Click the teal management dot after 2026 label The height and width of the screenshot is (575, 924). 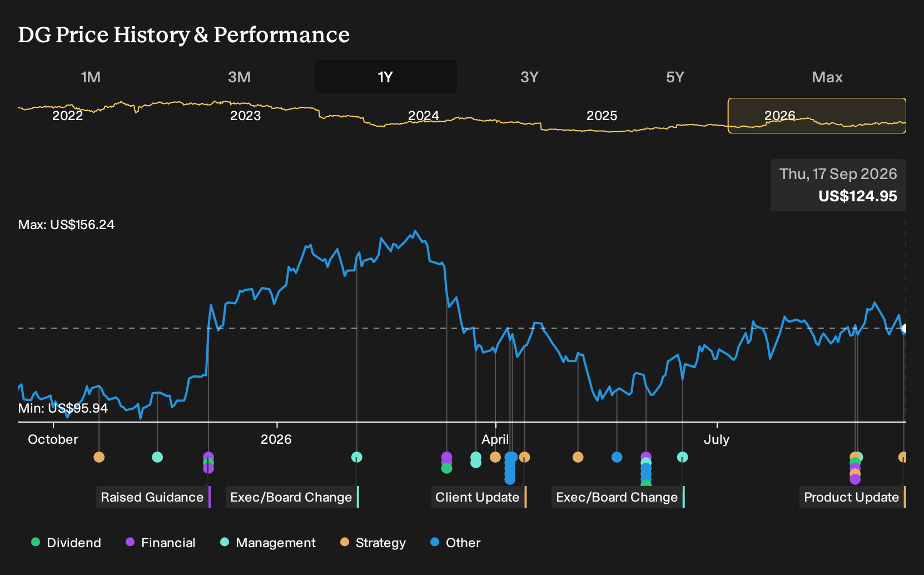[357, 457]
